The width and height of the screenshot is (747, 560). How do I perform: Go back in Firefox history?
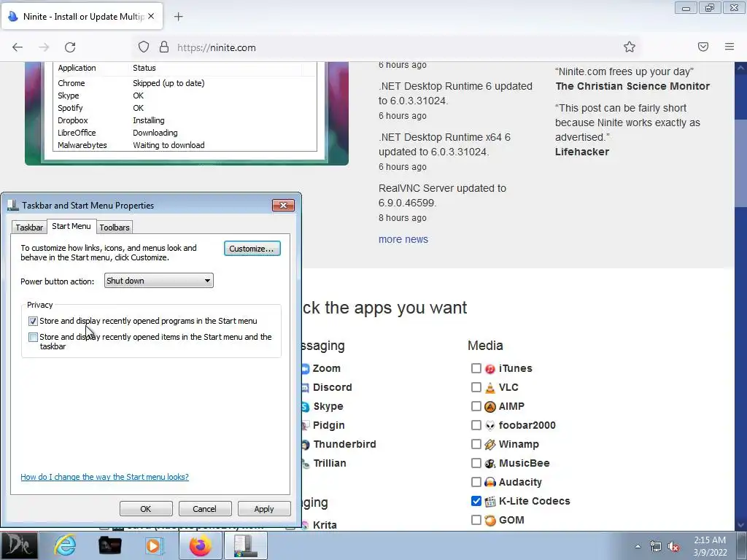click(x=18, y=47)
